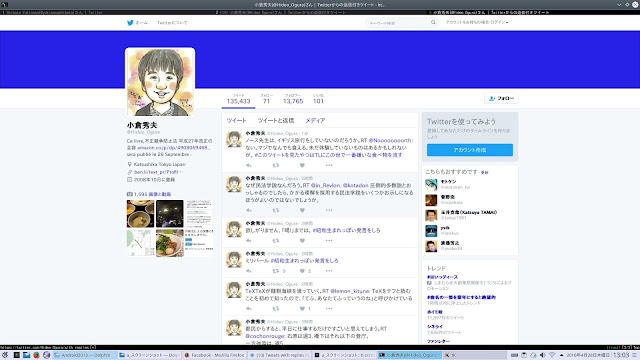Click the volume speaker icon in system tray
The width and height of the screenshot is (640, 360).
point(542,355)
